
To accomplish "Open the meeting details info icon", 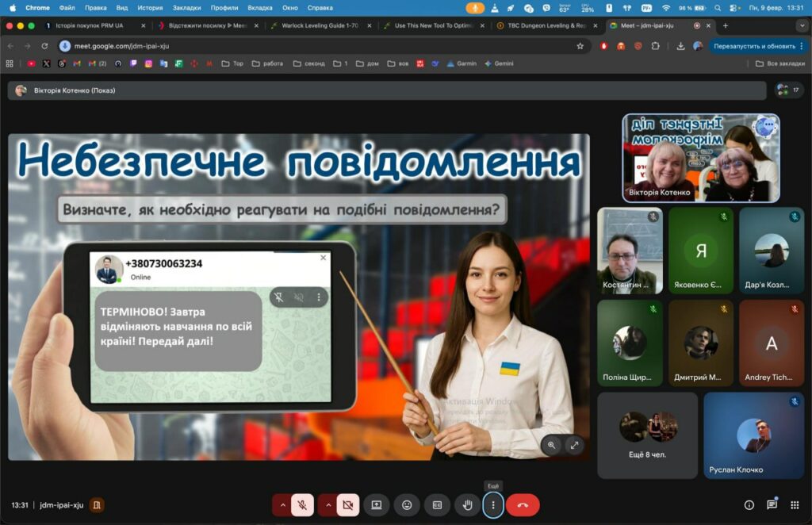I will pyautogui.click(x=749, y=505).
